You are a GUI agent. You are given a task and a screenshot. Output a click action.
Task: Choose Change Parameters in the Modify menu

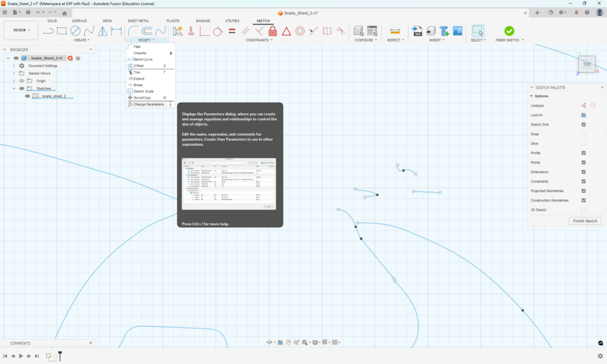coord(149,104)
